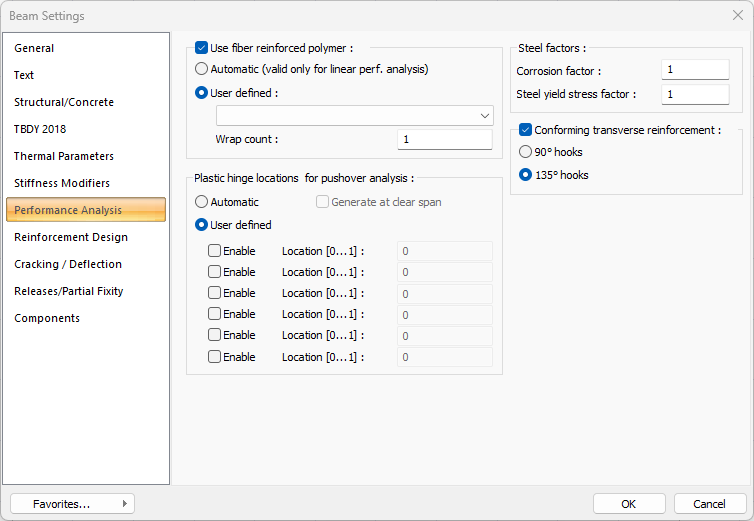Disable Conforming transverse reinforcement checkbox

pos(526,130)
